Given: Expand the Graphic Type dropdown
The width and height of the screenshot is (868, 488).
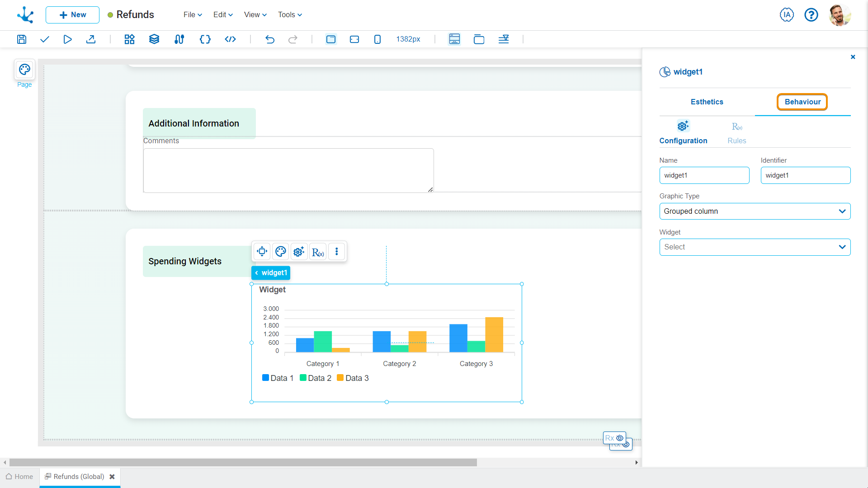Looking at the screenshot, I should click(x=755, y=211).
